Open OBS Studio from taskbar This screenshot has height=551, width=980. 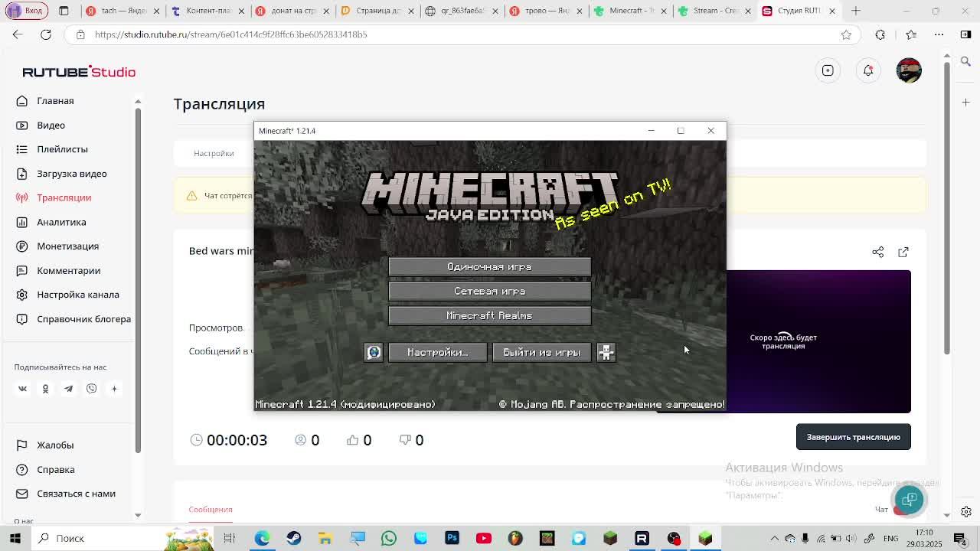(674, 538)
